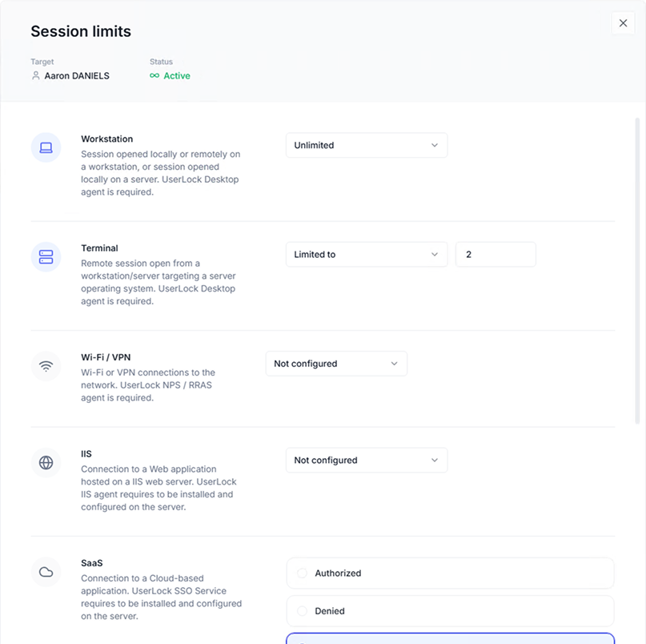
Task: Click the SaaS cloud icon
Action: click(x=46, y=572)
